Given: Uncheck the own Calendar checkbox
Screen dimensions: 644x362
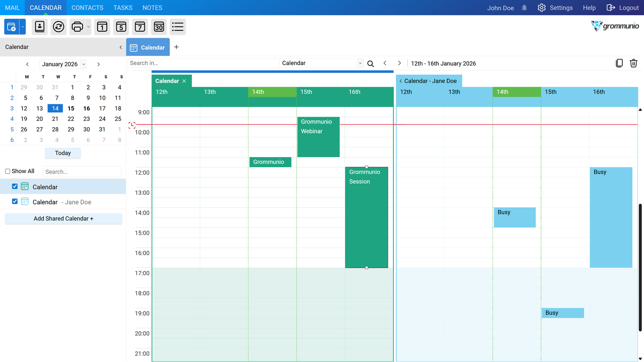Looking at the screenshot, I should click(15, 187).
